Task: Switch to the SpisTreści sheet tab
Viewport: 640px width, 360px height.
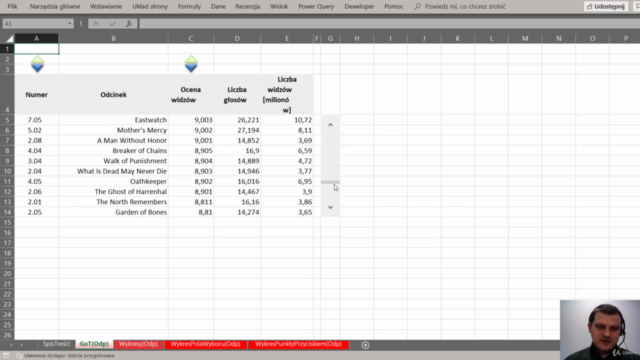Action: point(56,344)
